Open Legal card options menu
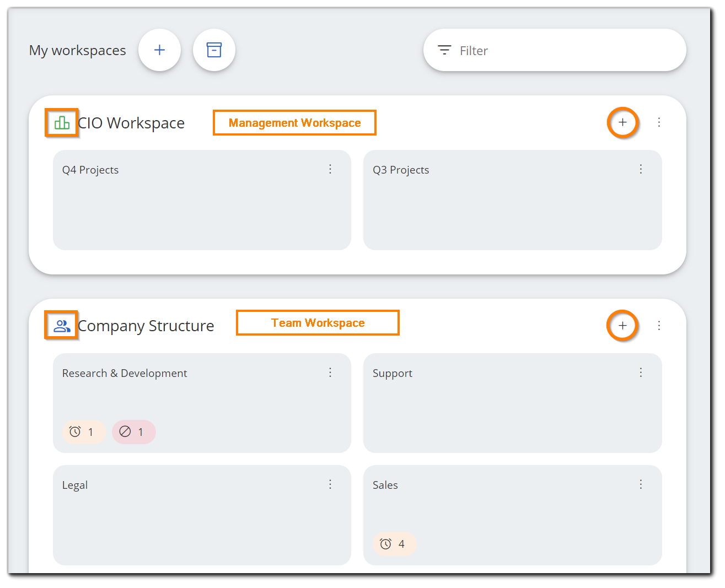This screenshot has width=725, height=588. [330, 484]
